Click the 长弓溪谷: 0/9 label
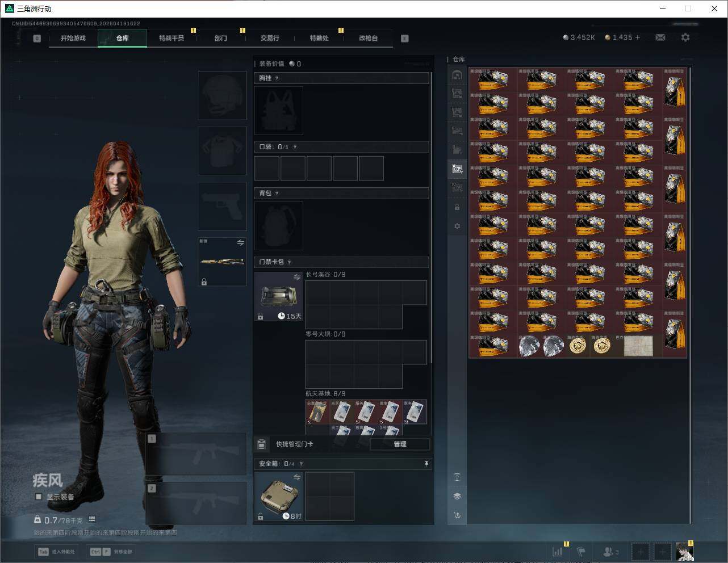 (x=325, y=275)
